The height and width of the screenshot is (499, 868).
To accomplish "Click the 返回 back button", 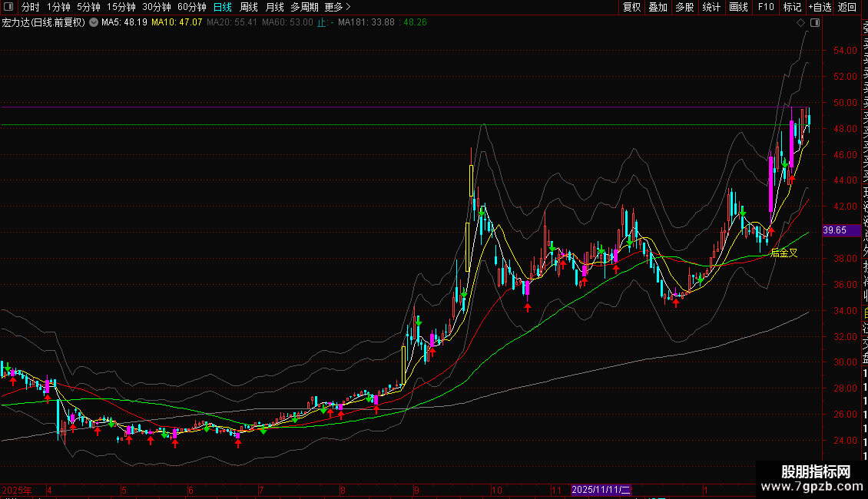I will click(847, 7).
